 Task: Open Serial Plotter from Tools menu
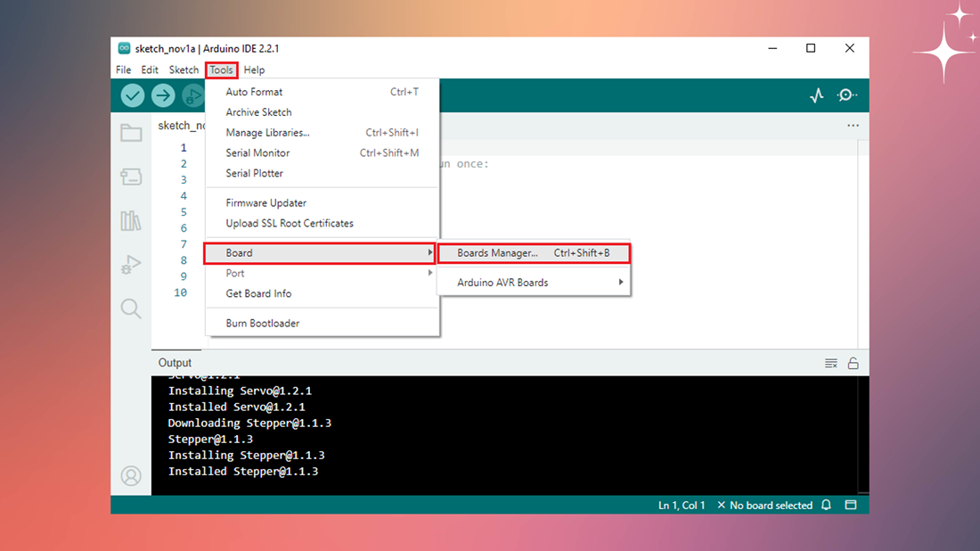click(x=322, y=173)
